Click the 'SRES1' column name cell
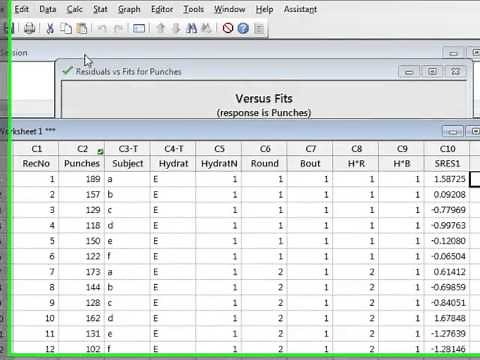Screen dimensions: 480x360 tap(447, 164)
